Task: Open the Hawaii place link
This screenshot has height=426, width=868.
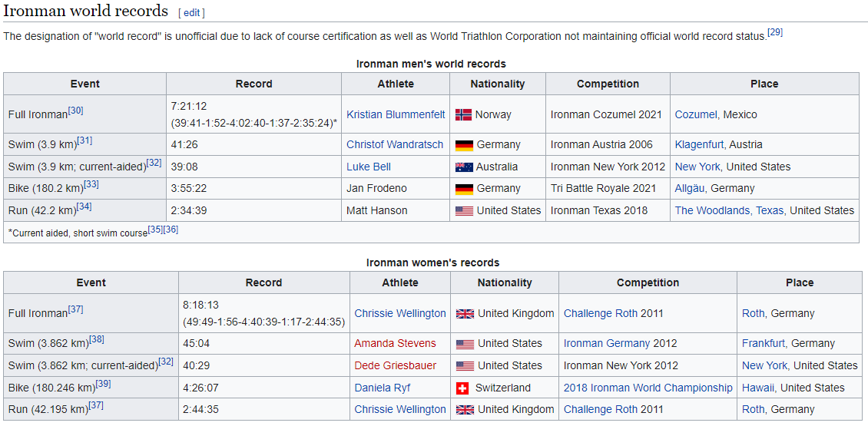Action: 757,388
